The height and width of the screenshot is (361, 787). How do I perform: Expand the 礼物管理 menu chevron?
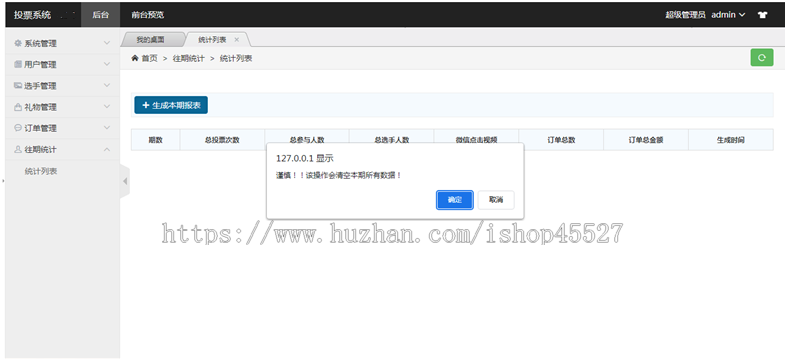click(x=107, y=106)
